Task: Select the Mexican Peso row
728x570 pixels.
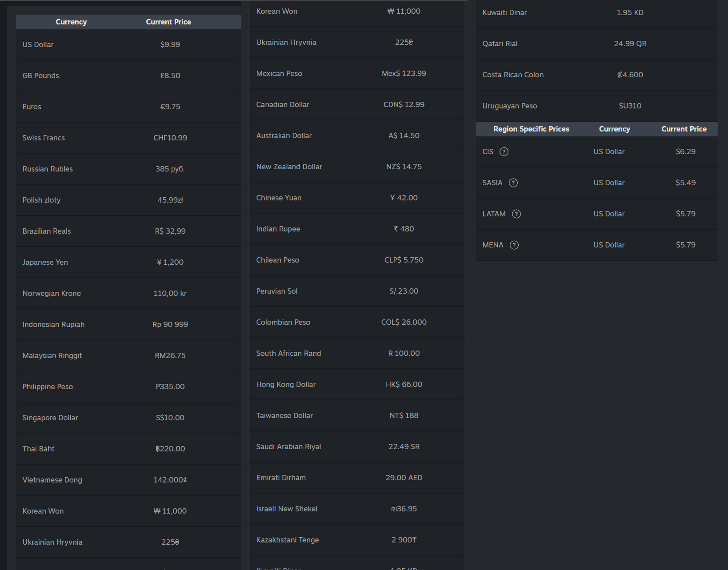Action: [357, 74]
